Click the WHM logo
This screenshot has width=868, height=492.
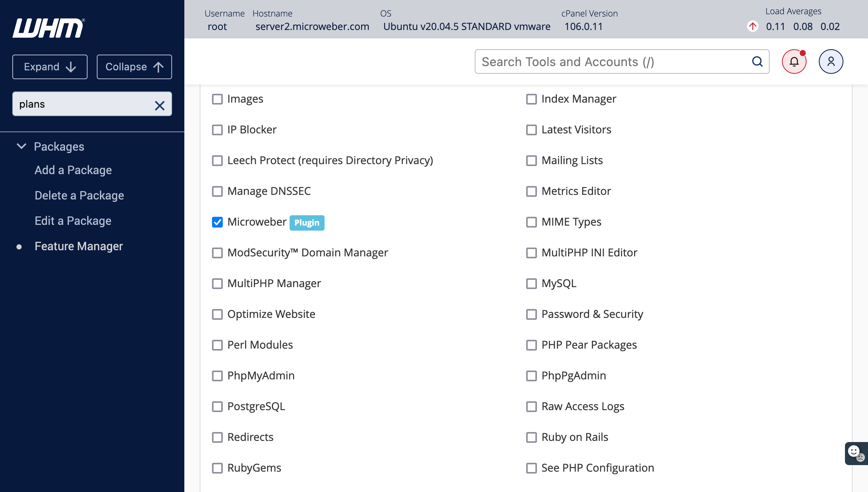click(x=48, y=28)
